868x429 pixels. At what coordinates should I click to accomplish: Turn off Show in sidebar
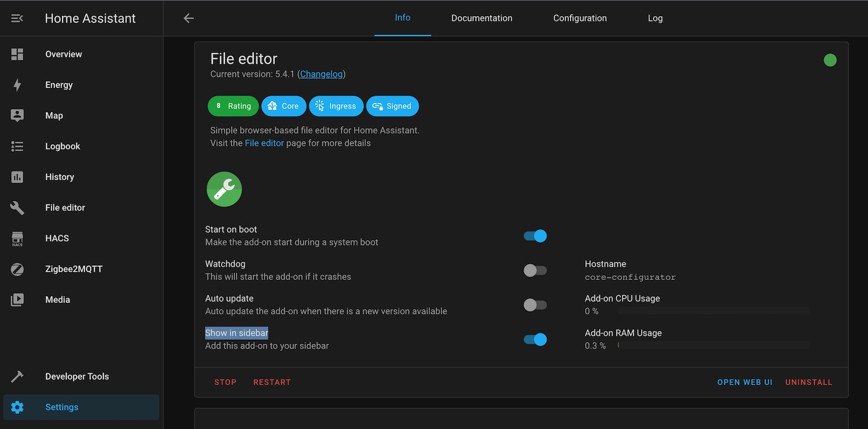(535, 339)
